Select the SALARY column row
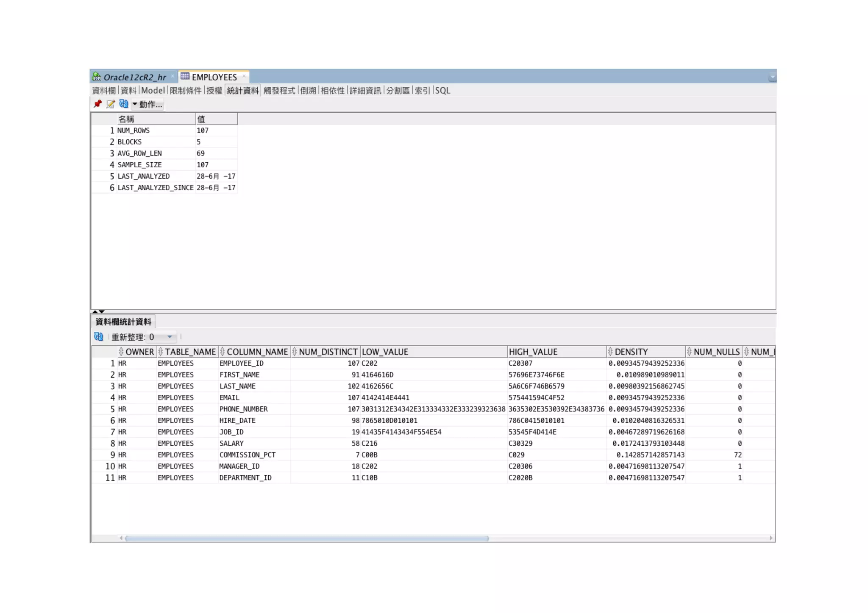The width and height of the screenshot is (868, 613). 433,444
